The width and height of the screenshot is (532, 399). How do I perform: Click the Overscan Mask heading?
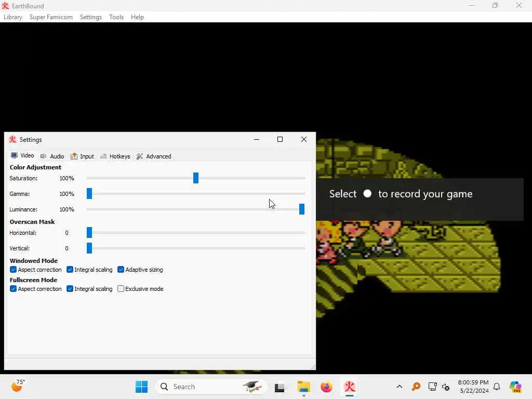click(32, 222)
